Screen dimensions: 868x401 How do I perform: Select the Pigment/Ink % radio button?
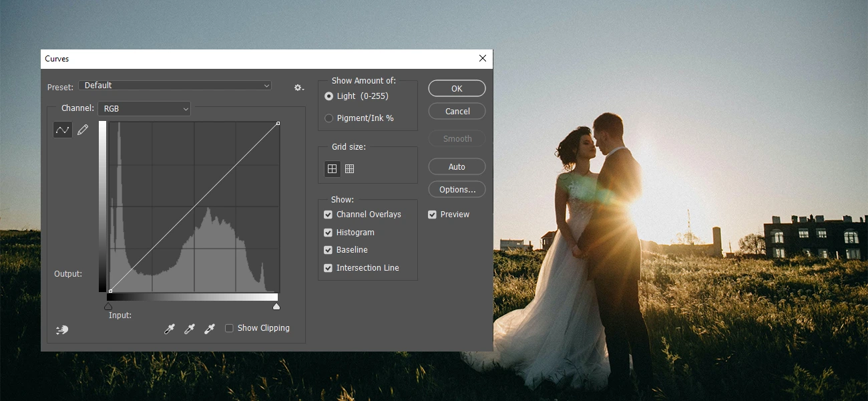click(x=328, y=118)
